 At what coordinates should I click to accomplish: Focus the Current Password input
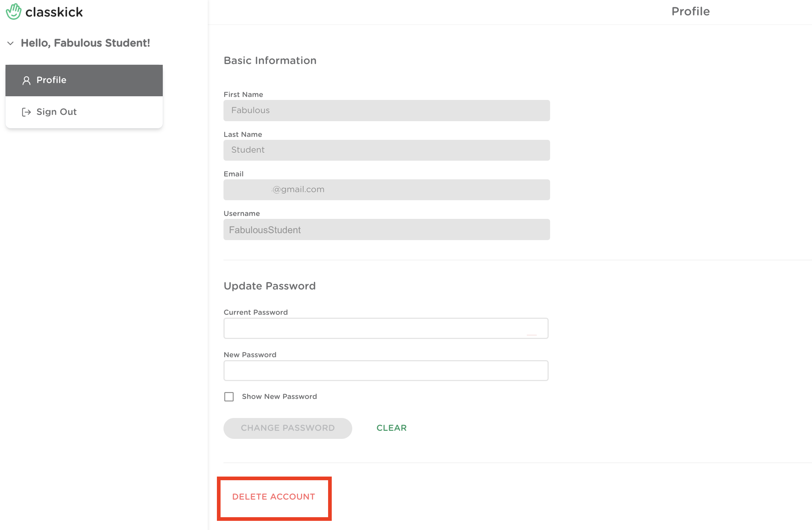tap(386, 328)
